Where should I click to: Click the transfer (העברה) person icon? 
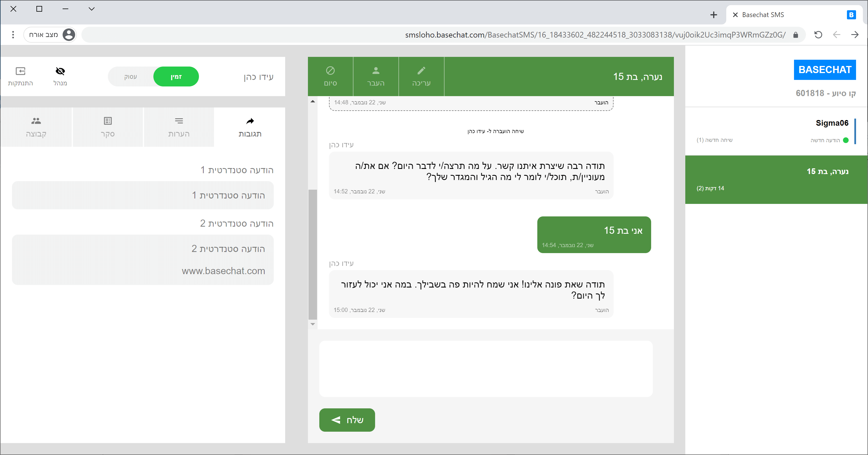[x=376, y=71]
